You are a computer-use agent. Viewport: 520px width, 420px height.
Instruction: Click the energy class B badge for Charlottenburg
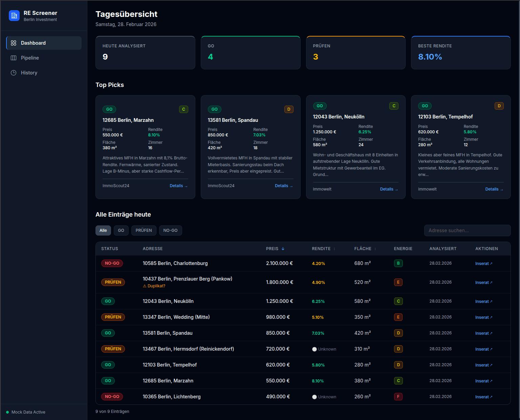tap(398, 263)
